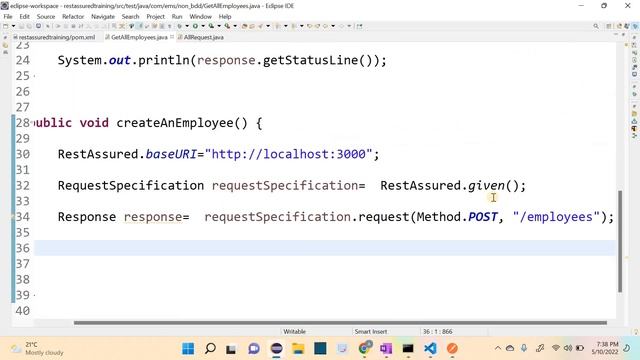Open the Run menu
The width and height of the screenshot is (640, 360).
[x=177, y=16]
